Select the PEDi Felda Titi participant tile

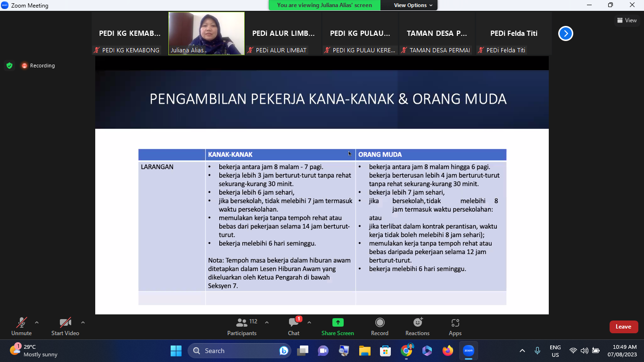point(513,33)
